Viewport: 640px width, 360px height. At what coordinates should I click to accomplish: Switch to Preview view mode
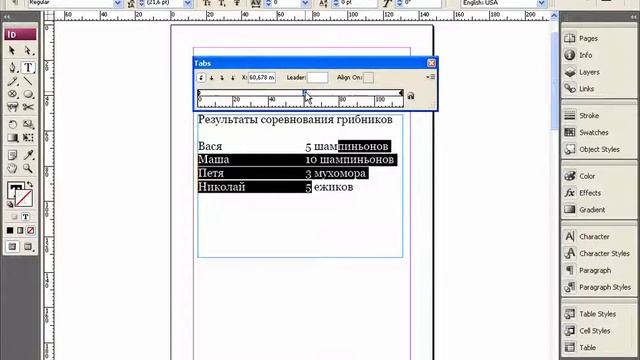tap(28, 247)
